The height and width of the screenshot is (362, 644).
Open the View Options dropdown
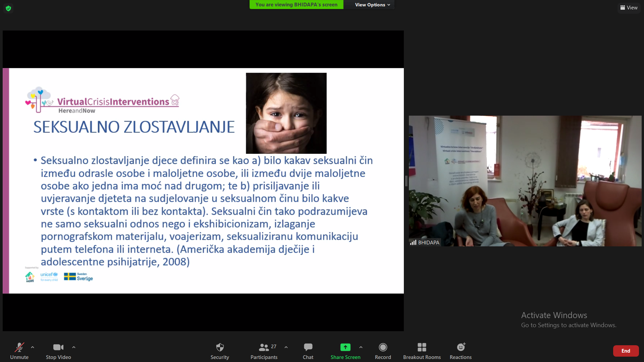click(x=372, y=5)
